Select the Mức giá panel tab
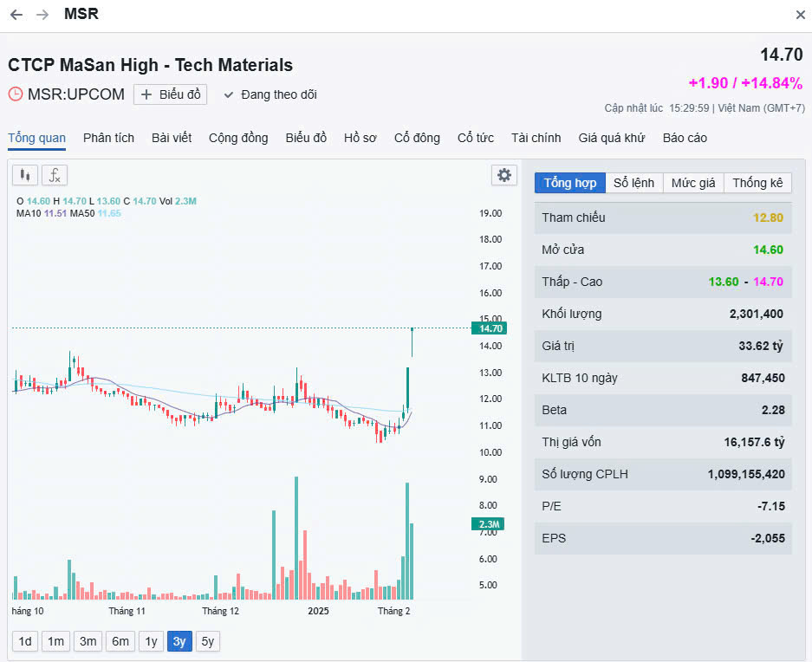Image resolution: width=812 pixels, height=662 pixels. (693, 183)
